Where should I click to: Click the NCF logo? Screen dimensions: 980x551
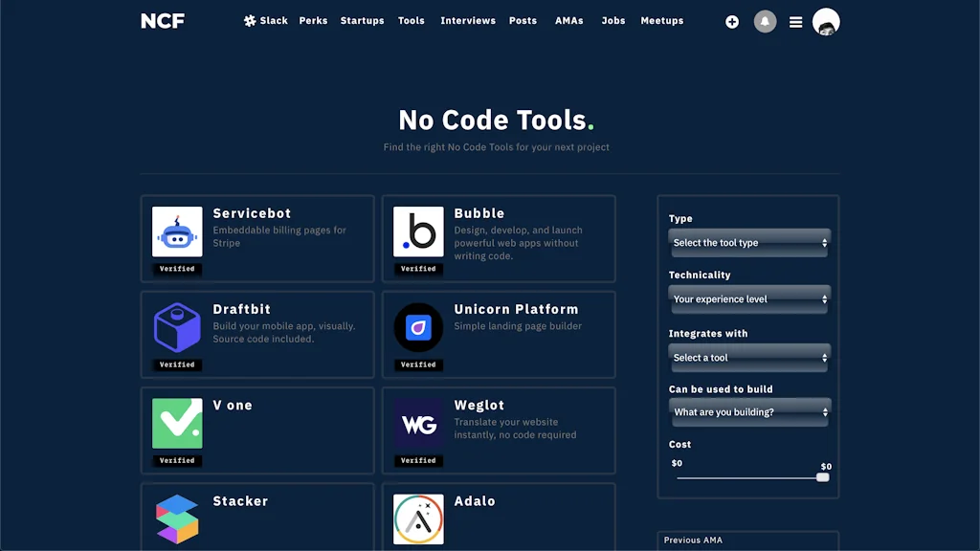(x=162, y=20)
